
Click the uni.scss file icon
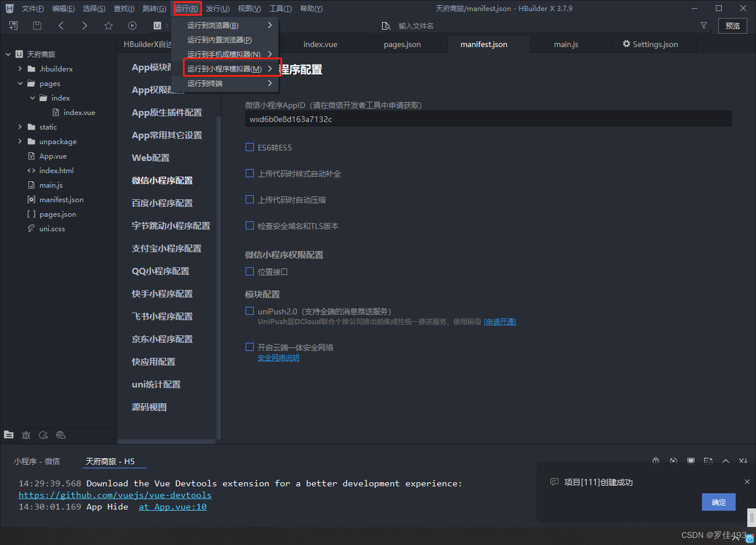[31, 228]
